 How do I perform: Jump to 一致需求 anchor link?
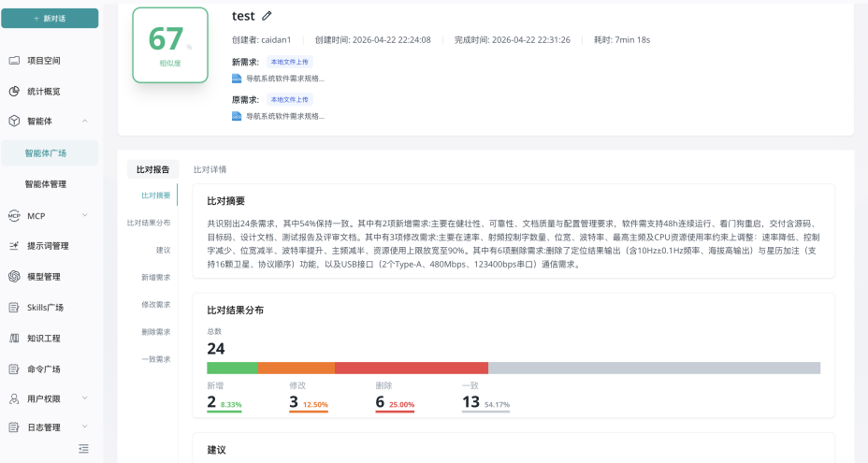tap(155, 359)
